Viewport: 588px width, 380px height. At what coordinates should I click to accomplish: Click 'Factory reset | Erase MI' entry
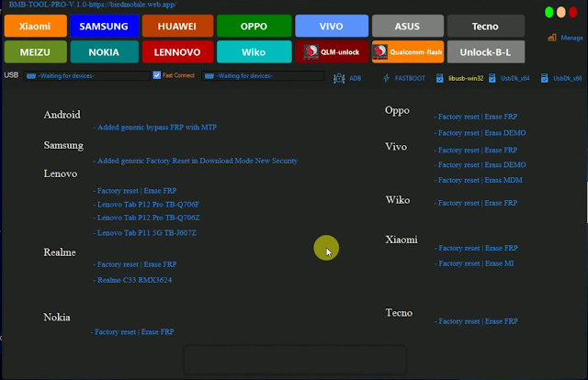pos(474,263)
